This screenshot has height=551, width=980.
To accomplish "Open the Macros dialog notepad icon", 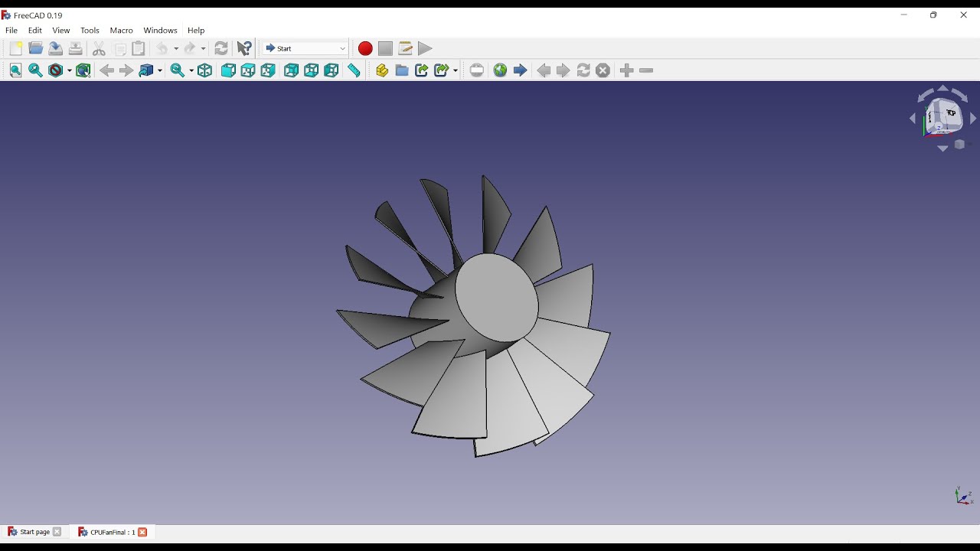I will pyautogui.click(x=405, y=49).
